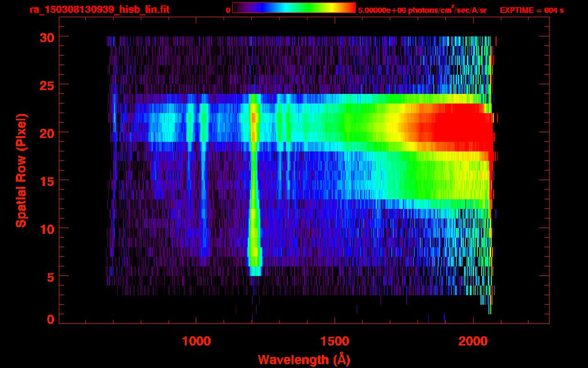The image size is (588, 368).
Task: Click the EXPTIME = 604 s text
Action: pos(531,10)
